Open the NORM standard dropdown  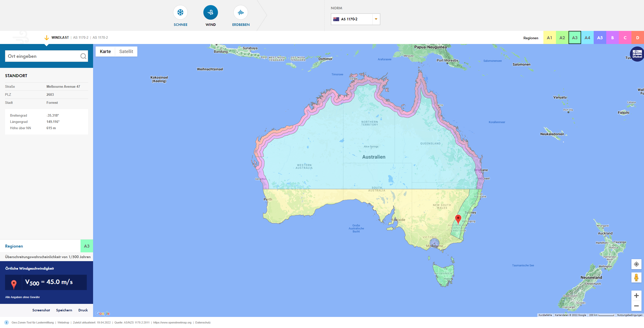point(376,19)
